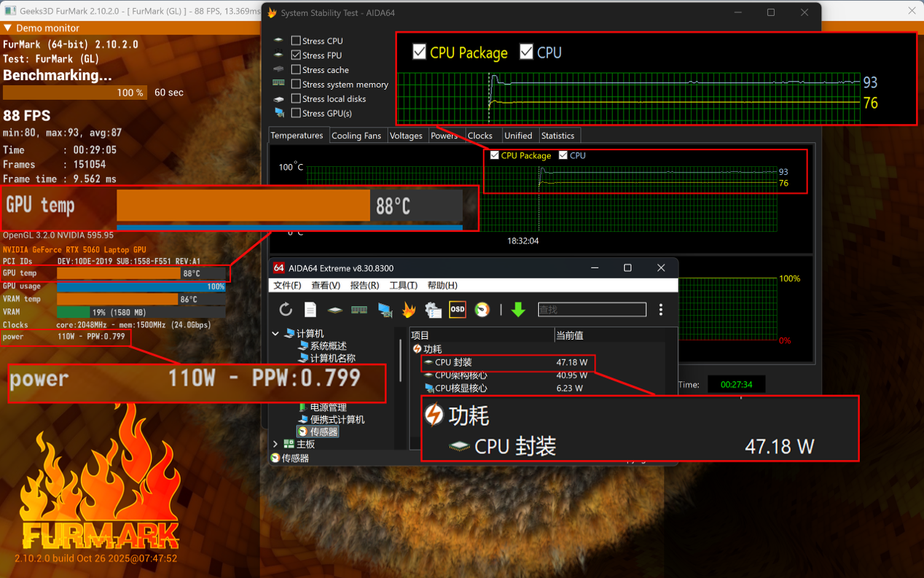
Task: Click the icon beside CPU核显核心 row
Action: click(429, 388)
